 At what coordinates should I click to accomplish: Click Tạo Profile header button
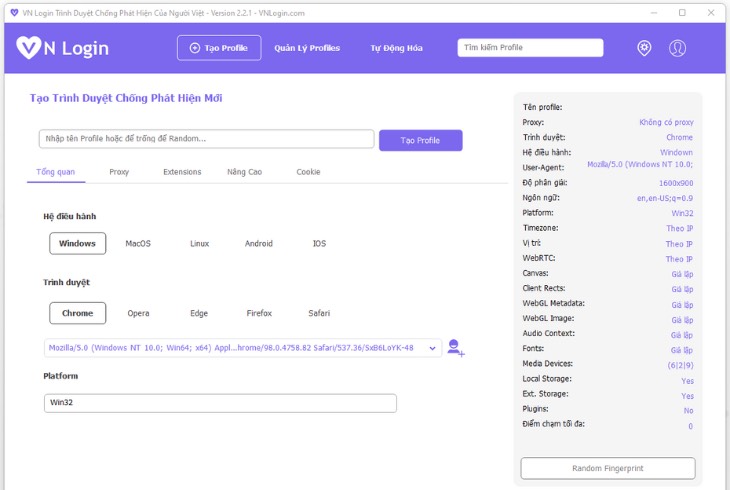[219, 48]
